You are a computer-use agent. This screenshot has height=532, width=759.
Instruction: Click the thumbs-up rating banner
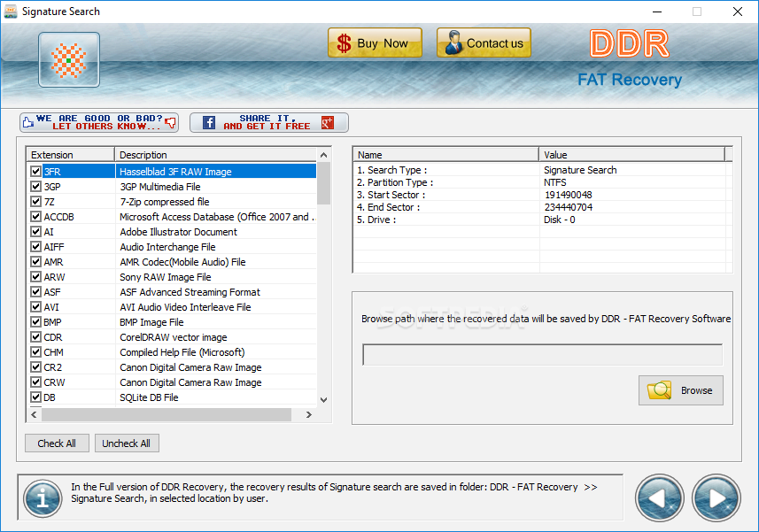coord(99,122)
